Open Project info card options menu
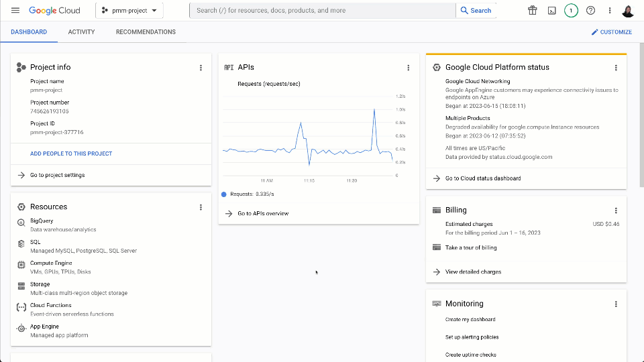 point(201,68)
